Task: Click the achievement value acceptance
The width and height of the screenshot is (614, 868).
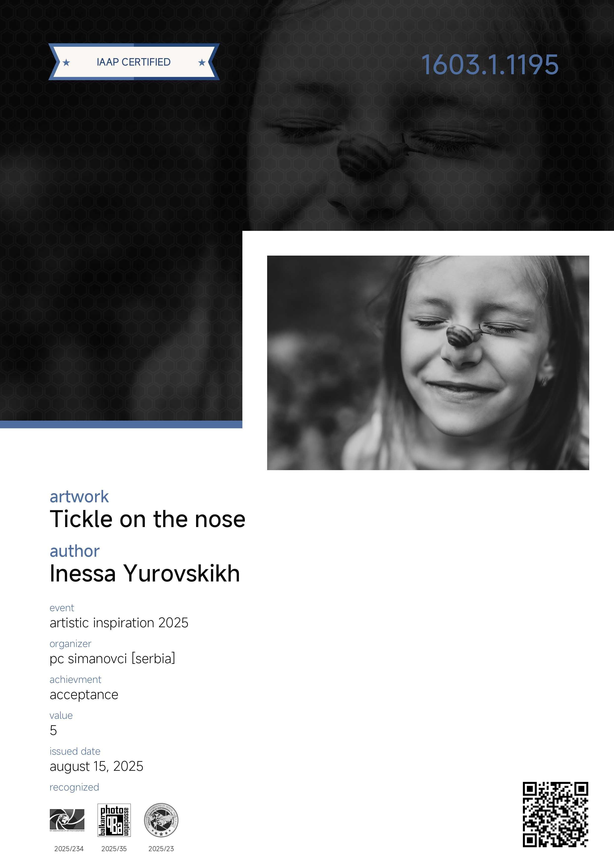Action: pyautogui.click(x=84, y=695)
